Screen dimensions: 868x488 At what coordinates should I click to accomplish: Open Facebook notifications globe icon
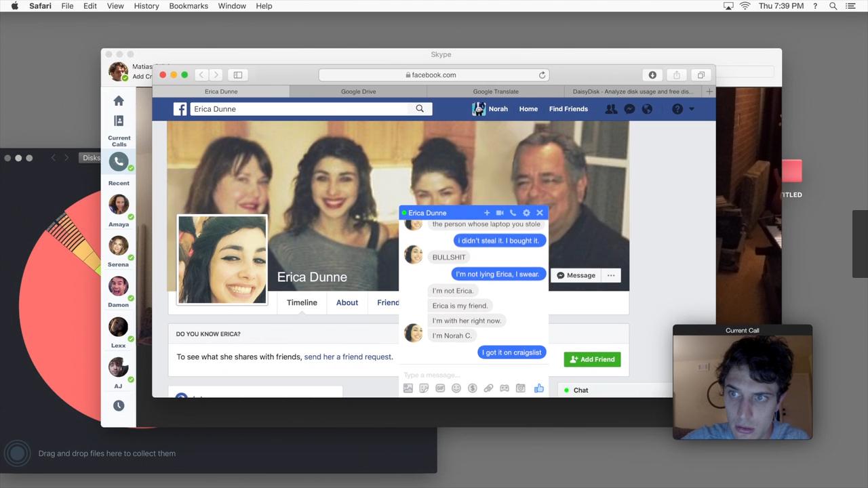point(647,109)
